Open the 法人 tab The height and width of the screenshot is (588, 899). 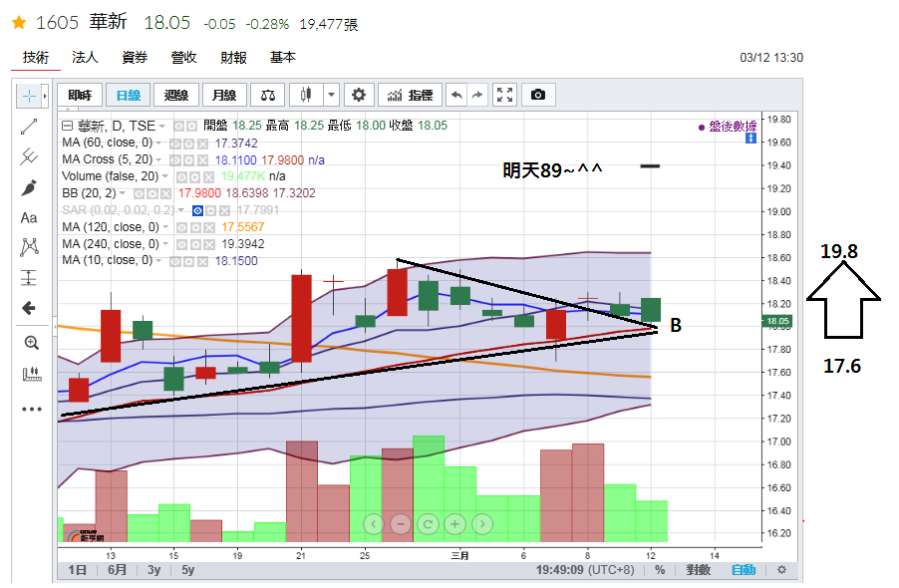point(85,58)
